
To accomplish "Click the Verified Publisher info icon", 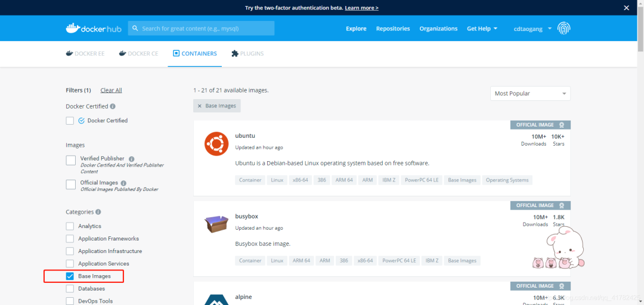I will pos(131,159).
